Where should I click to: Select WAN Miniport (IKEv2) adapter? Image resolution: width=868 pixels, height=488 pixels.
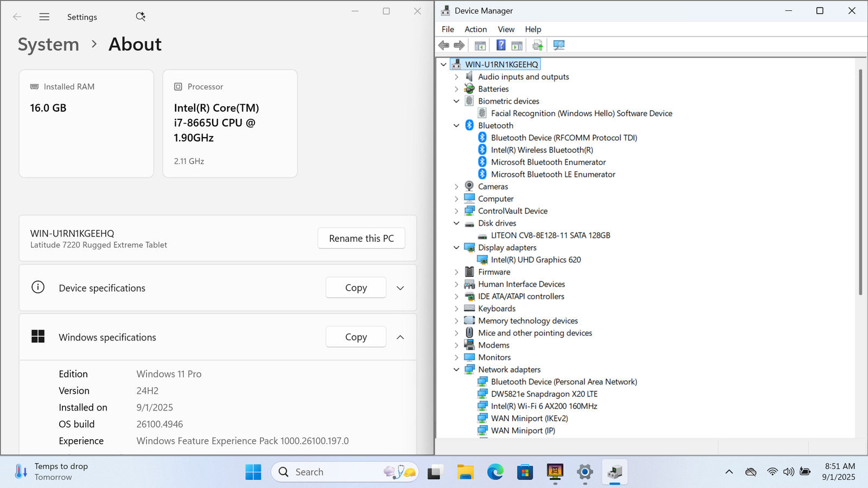[x=529, y=419]
